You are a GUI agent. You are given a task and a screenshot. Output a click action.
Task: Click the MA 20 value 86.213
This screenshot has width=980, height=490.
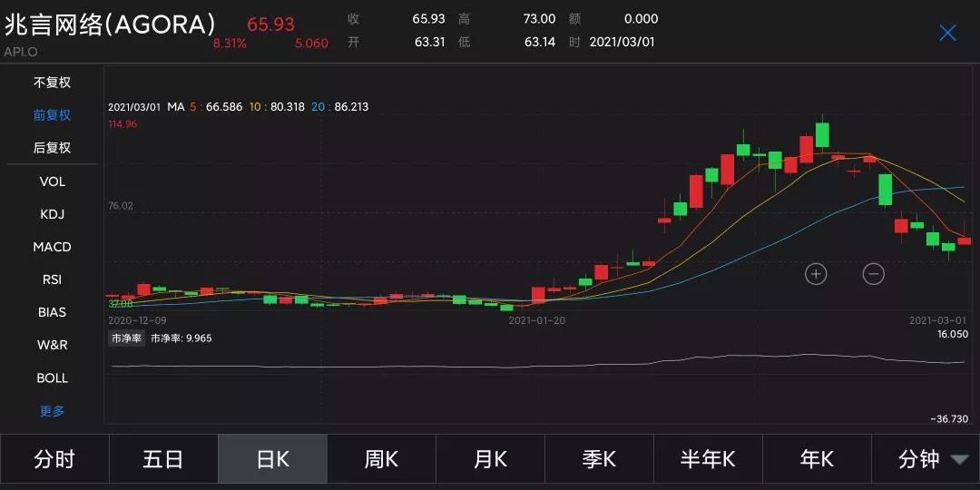coord(351,107)
